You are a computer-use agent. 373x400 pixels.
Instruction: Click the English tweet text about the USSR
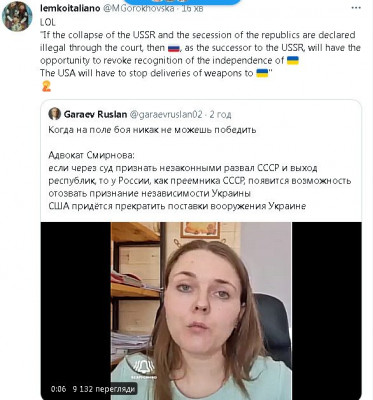coord(200,54)
